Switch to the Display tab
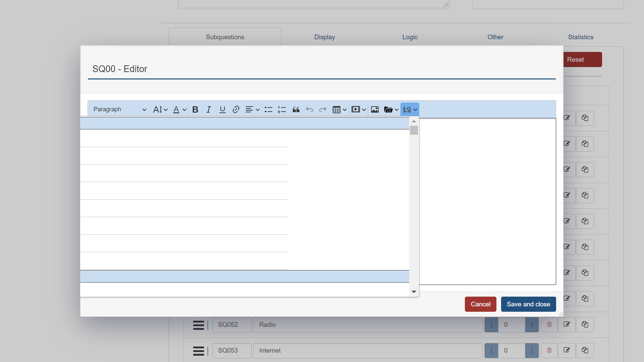The height and width of the screenshot is (362, 644). (x=324, y=37)
